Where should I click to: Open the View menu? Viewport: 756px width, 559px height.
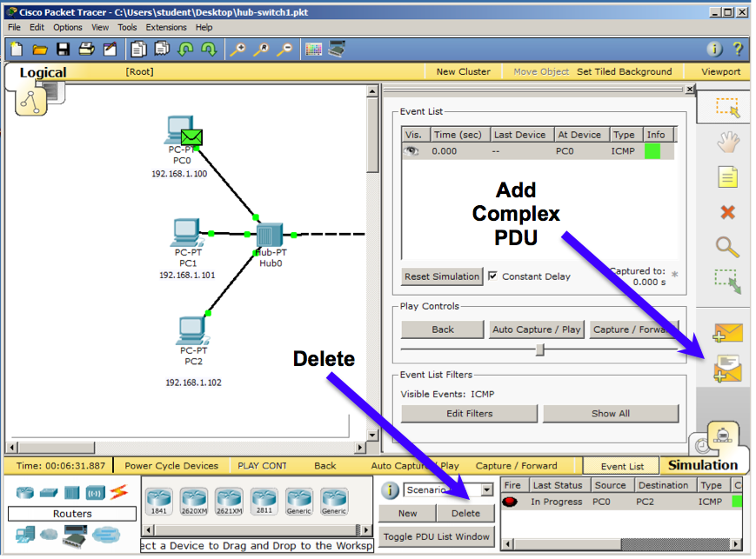[100, 27]
